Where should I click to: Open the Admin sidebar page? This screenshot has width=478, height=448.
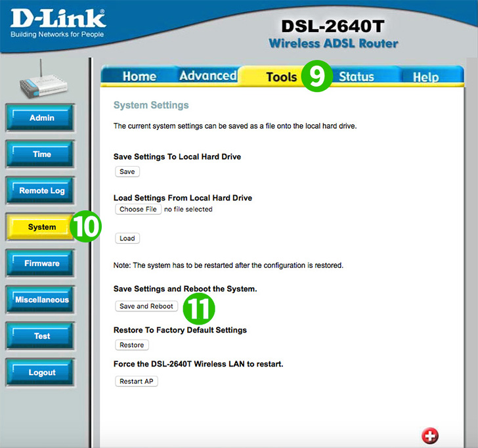coord(40,118)
